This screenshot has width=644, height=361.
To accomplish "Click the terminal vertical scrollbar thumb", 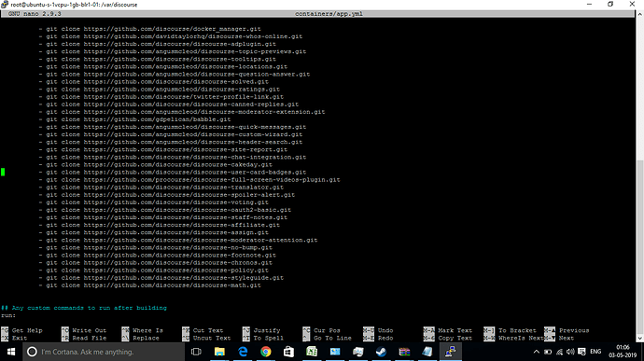I will pos(640,247).
